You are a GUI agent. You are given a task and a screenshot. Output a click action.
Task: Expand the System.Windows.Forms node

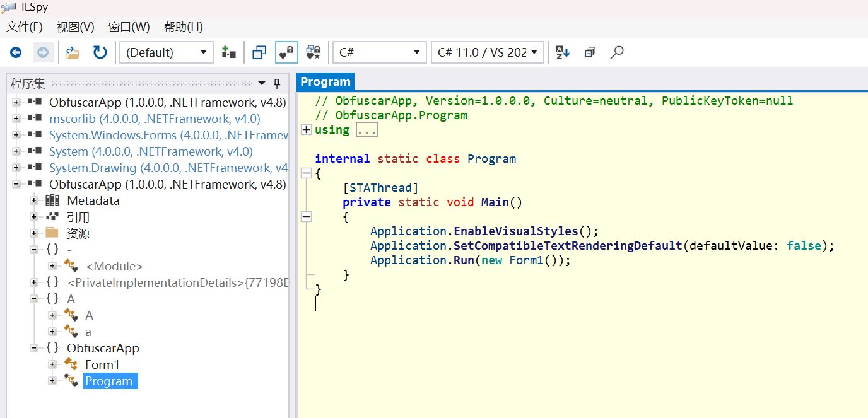pyautogui.click(x=16, y=135)
